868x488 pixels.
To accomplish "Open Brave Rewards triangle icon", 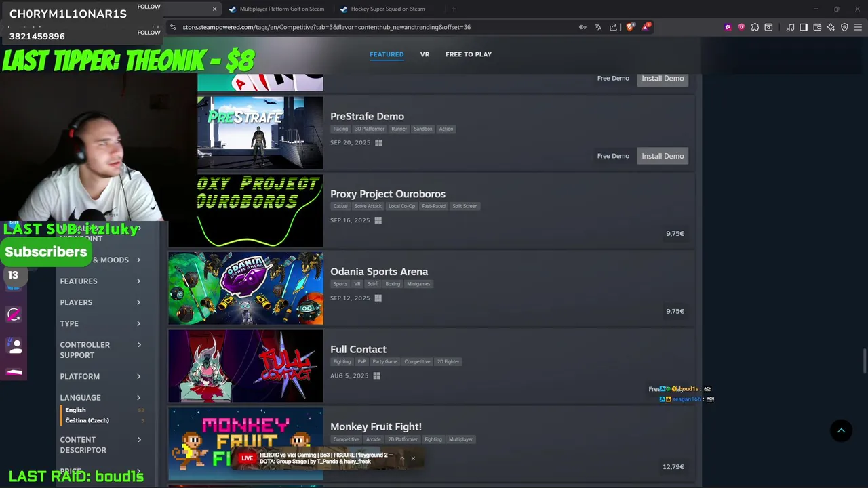I will [646, 27].
